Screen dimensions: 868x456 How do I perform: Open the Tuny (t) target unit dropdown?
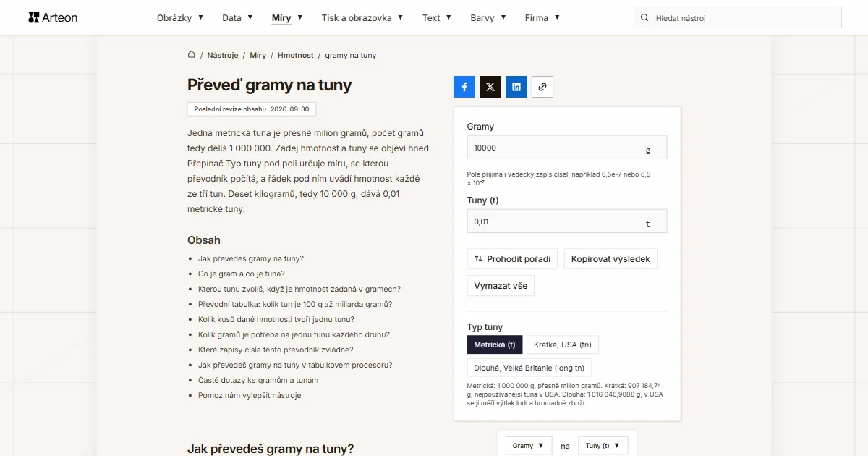click(x=603, y=446)
